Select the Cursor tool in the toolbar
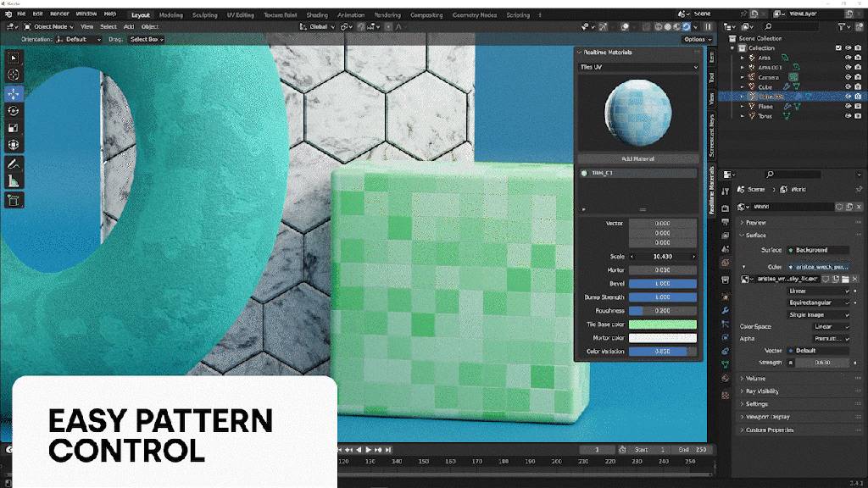 [14, 75]
